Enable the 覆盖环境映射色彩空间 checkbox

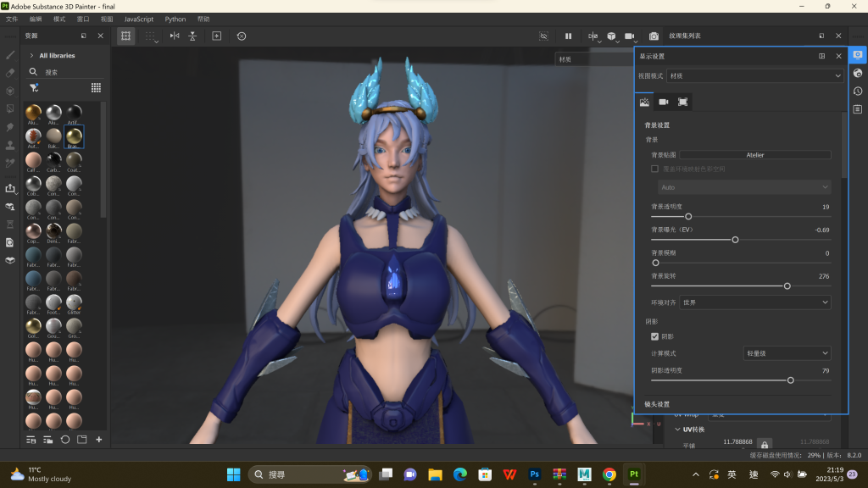655,169
